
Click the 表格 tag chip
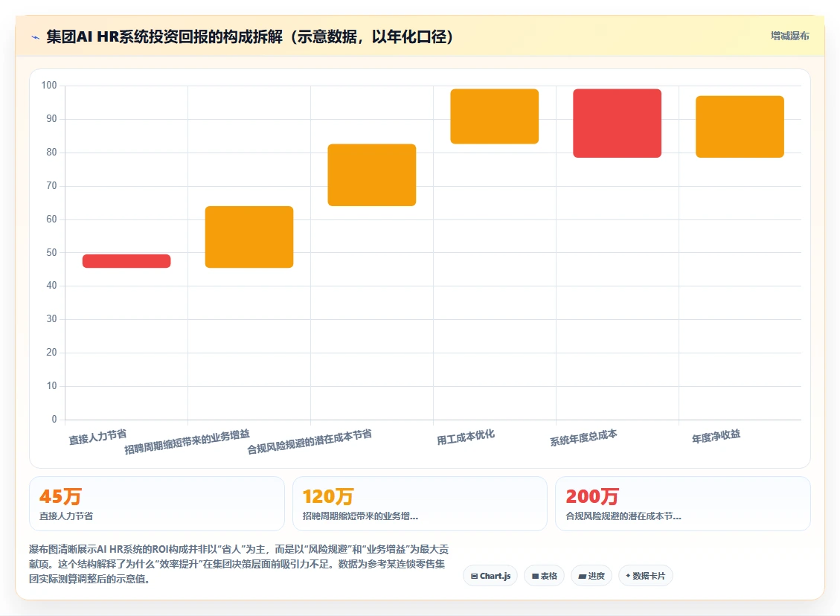pyautogui.click(x=545, y=576)
